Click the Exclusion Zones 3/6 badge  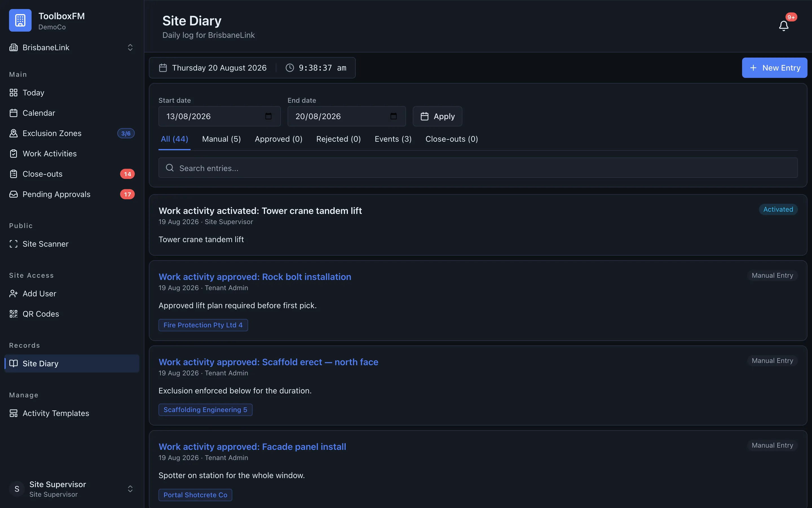pyautogui.click(x=126, y=133)
